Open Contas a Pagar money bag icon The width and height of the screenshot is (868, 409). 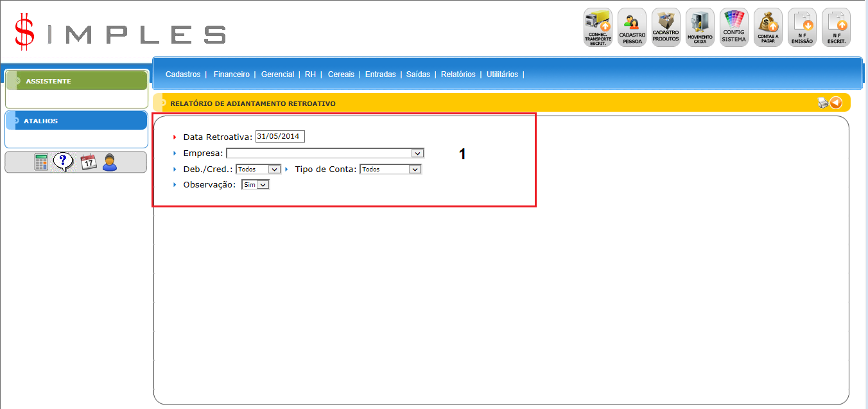click(x=768, y=27)
